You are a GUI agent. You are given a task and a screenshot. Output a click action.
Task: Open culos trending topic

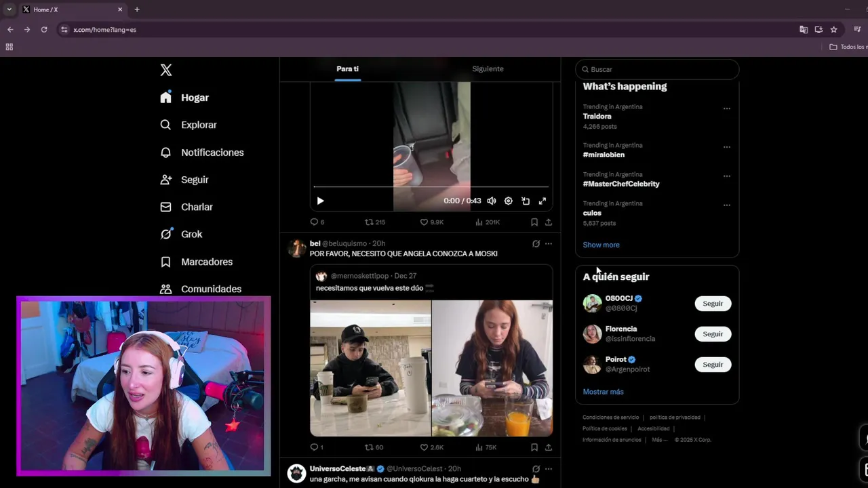click(x=592, y=213)
